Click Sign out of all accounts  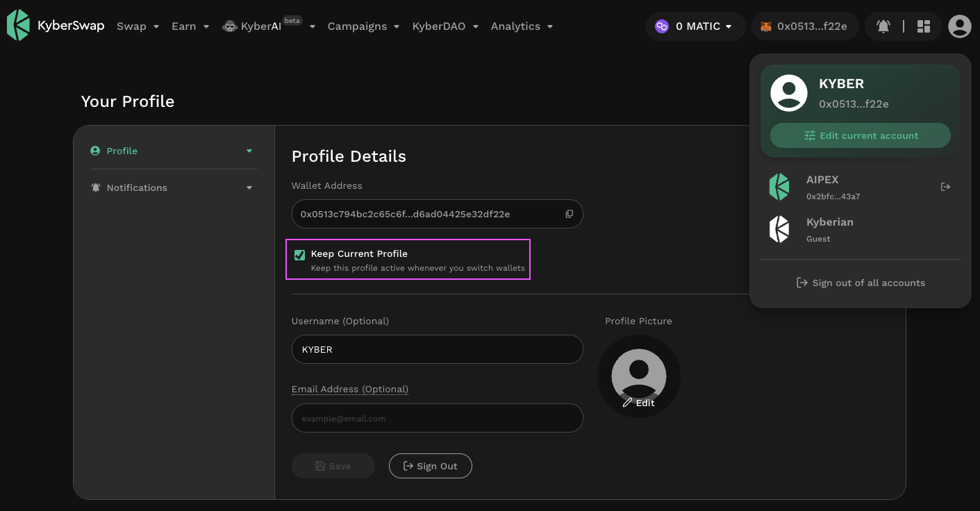(x=860, y=283)
